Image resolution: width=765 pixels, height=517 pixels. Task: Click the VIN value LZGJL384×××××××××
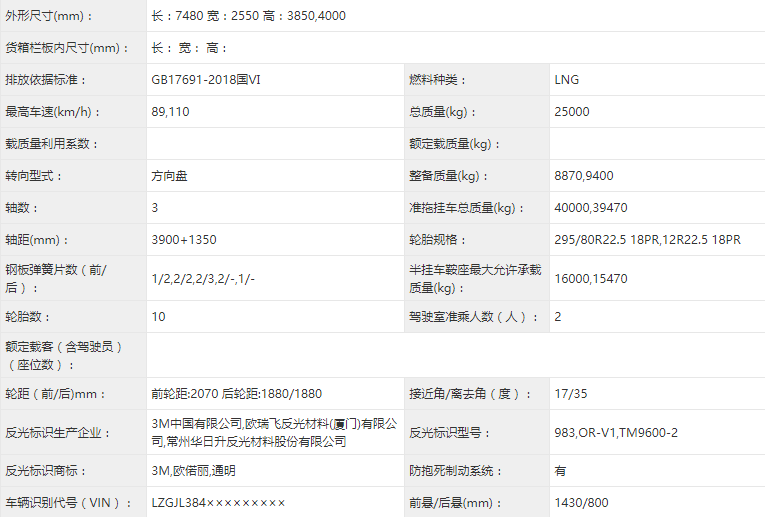[218, 502]
